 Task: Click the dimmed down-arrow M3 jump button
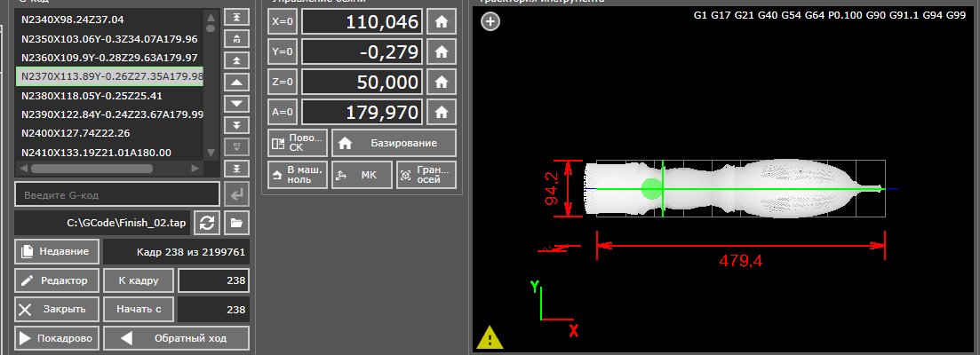[x=236, y=146]
